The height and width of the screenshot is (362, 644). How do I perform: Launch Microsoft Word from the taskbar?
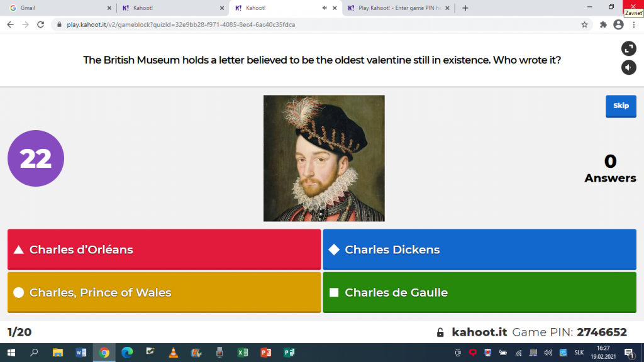pyautogui.click(x=81, y=353)
